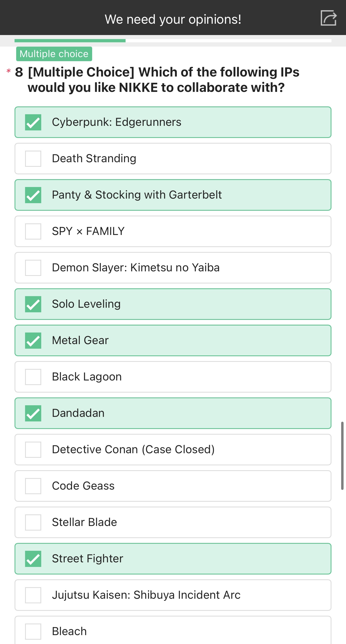Uncheck the Cyberpunk: Edgerunners checkbox

click(33, 122)
